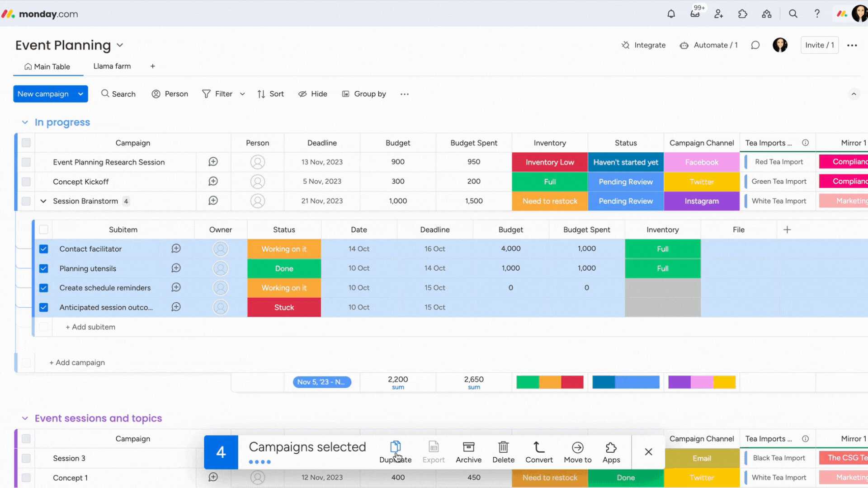Add a new subitem column
The height and width of the screenshot is (488, 868).
(787, 230)
